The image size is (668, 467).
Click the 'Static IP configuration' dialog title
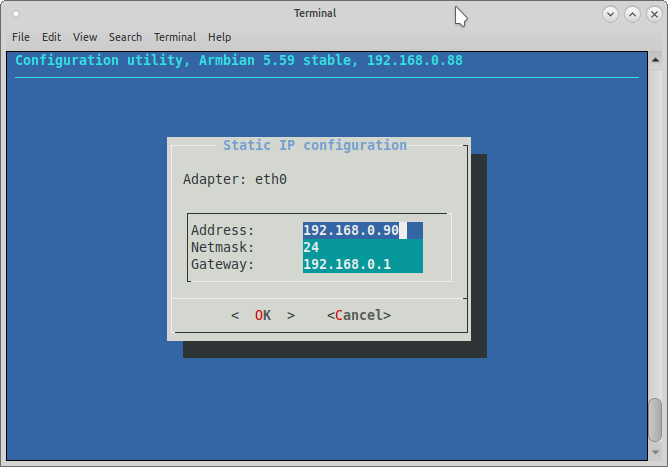click(315, 145)
